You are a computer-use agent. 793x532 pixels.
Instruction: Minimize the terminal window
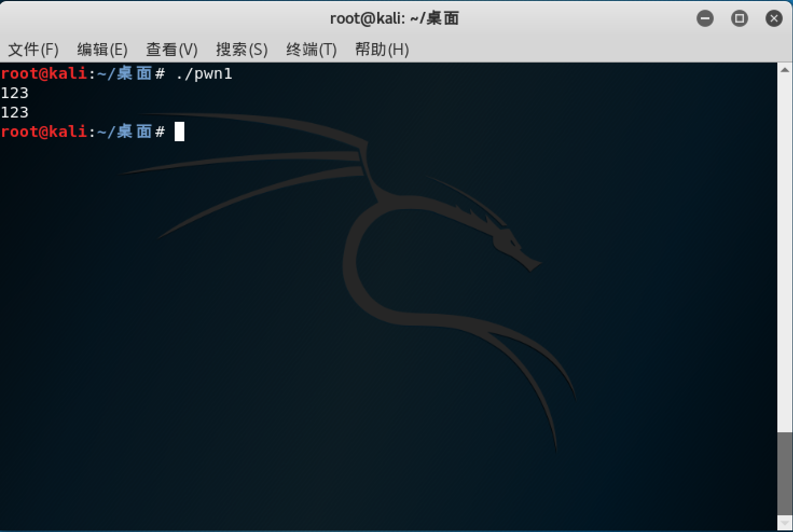click(x=705, y=19)
